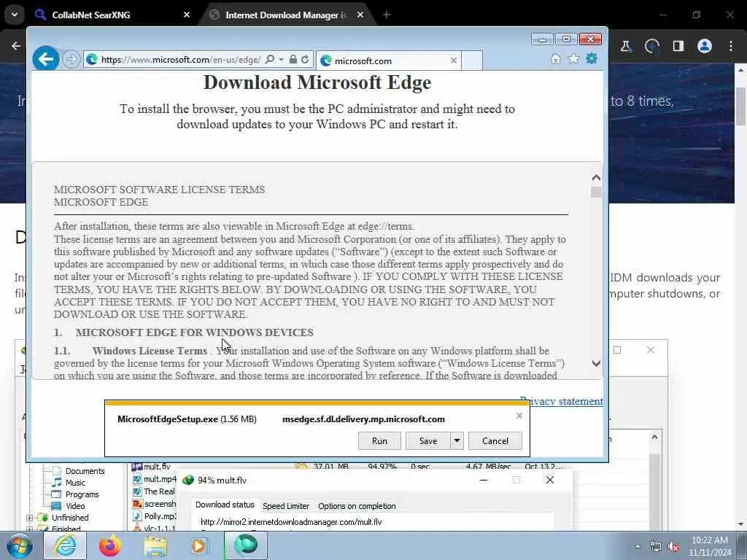The height and width of the screenshot is (560, 747).
Task: Select Video category in IDM tree
Action: click(75, 506)
